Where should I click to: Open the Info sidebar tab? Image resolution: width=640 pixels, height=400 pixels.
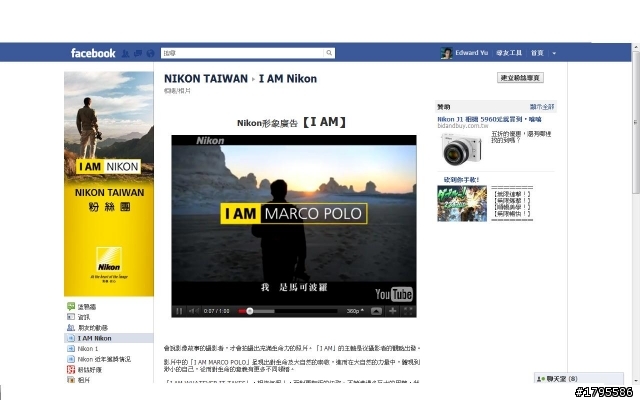pos(84,317)
